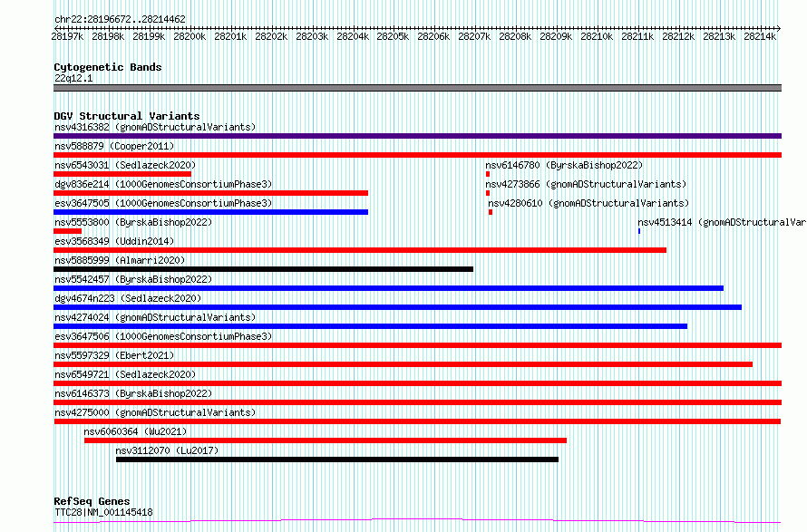This screenshot has width=807, height=532.
Task: Click the ruler's left arrowhead
Action: (x=56, y=28)
